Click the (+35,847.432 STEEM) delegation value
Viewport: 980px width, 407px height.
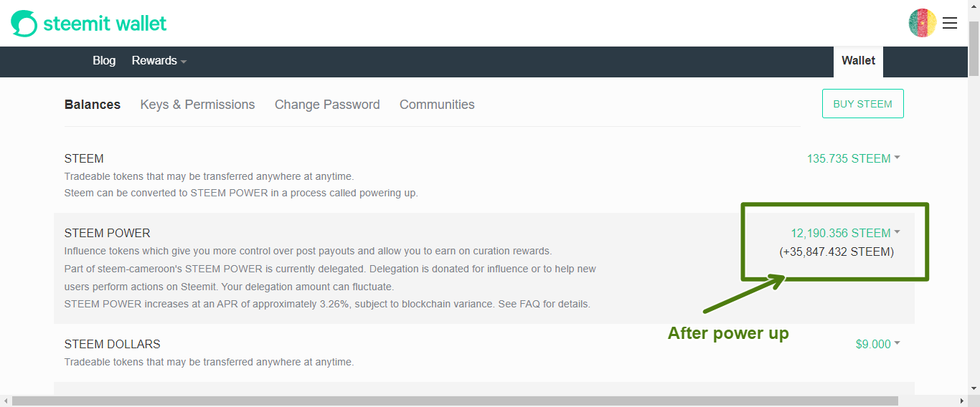click(x=837, y=252)
